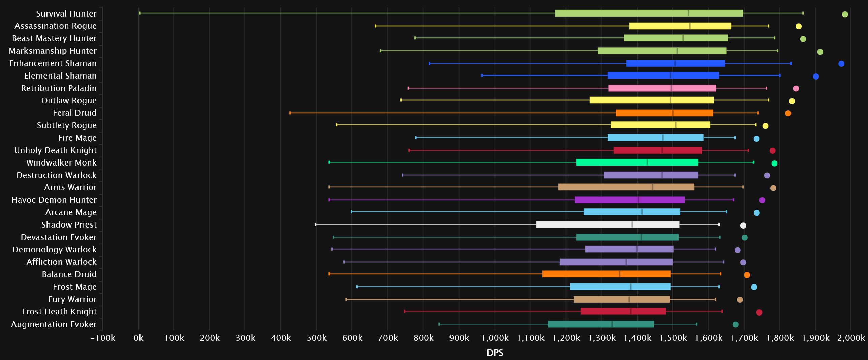The height and width of the screenshot is (360, 868).
Task: Click the Shadow Priest white box bar
Action: pyautogui.click(x=608, y=224)
